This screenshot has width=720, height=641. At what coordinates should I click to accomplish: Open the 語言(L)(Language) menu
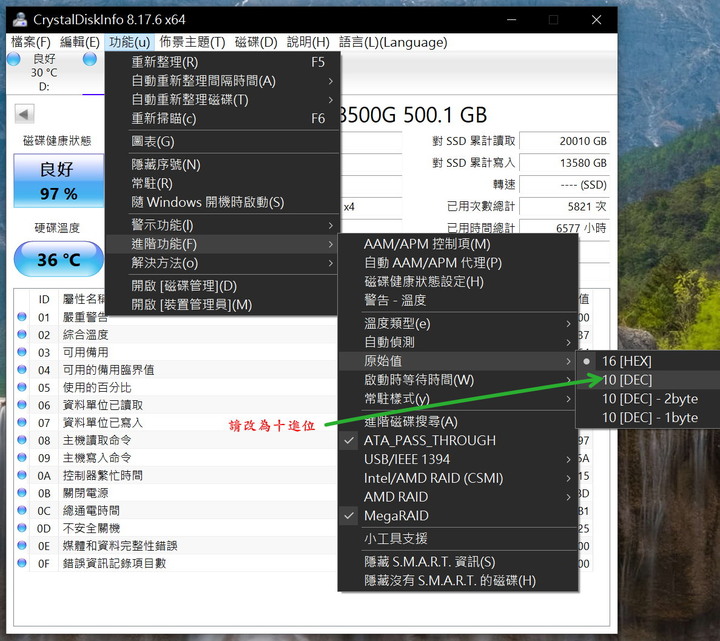pyautogui.click(x=393, y=42)
